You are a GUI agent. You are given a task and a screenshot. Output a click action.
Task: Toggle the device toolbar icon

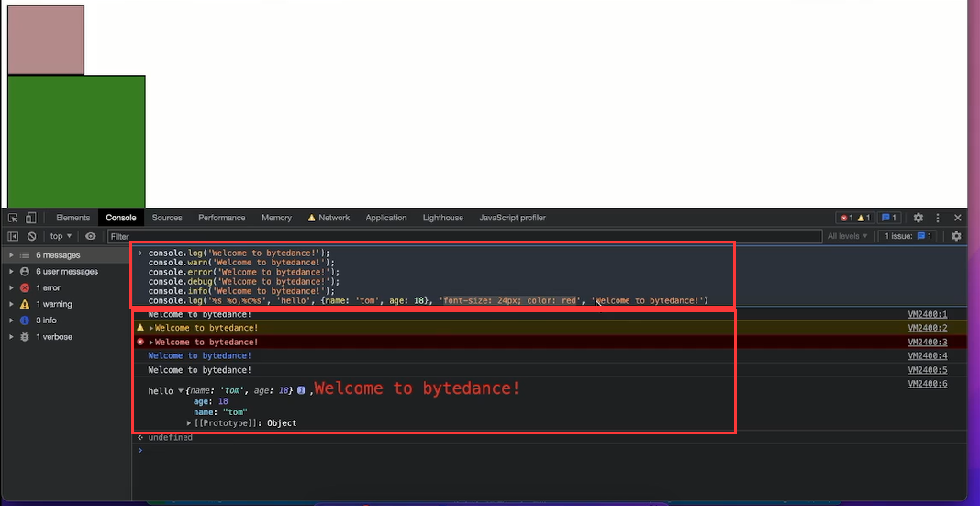(30, 218)
